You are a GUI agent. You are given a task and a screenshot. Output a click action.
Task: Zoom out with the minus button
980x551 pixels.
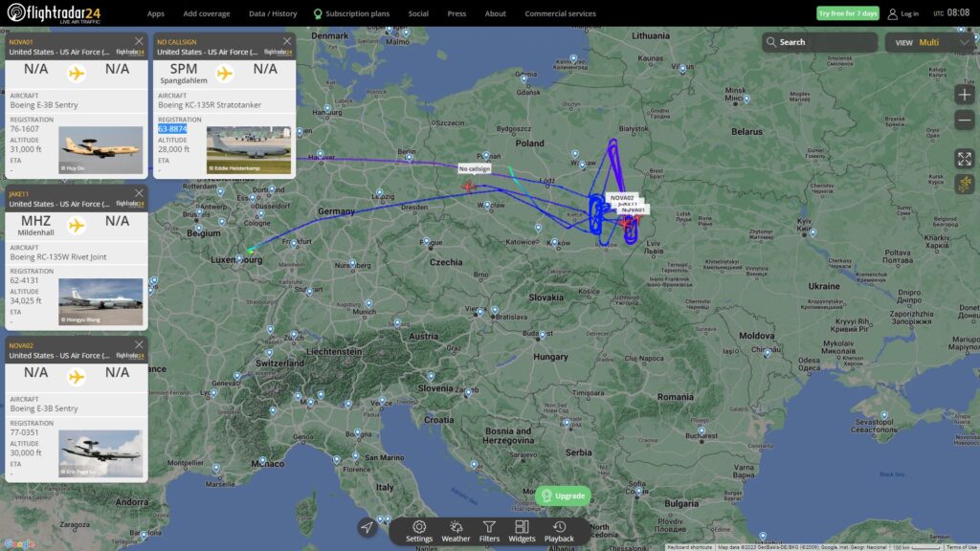[965, 120]
